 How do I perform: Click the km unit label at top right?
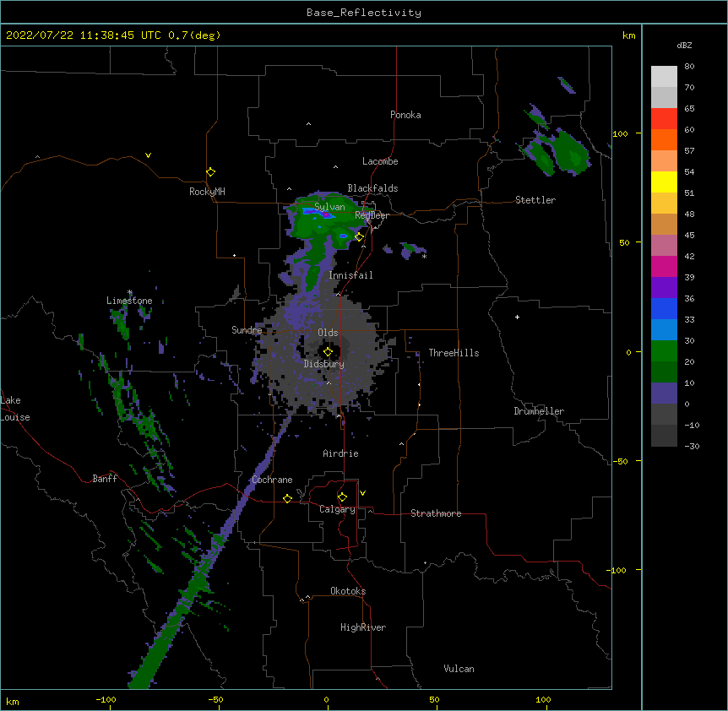628,35
